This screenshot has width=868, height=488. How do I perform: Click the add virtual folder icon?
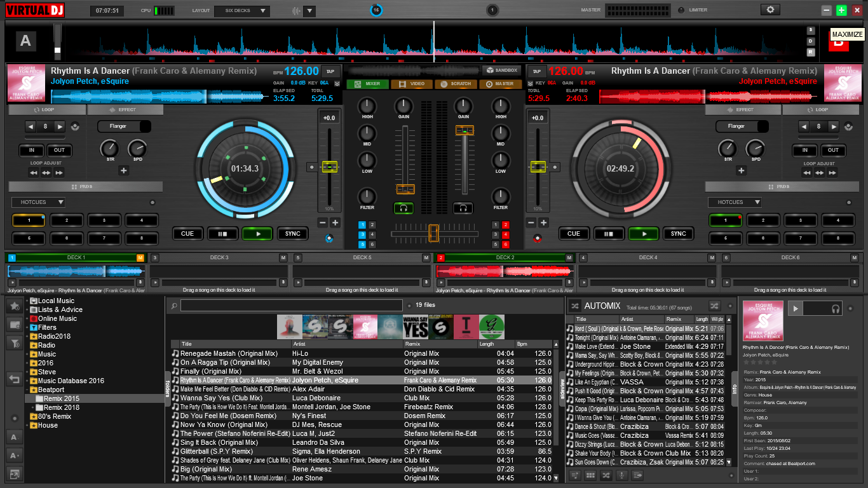14,325
